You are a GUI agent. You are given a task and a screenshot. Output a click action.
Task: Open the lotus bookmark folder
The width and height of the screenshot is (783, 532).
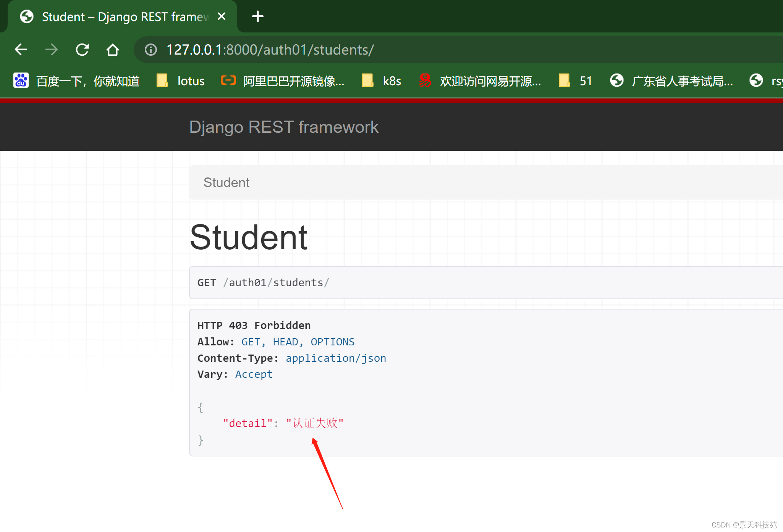click(x=181, y=81)
